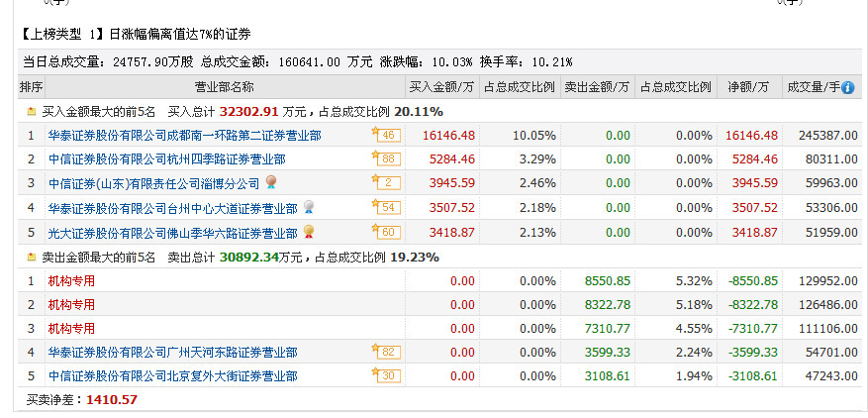Click the bronze medal beside 淄博分公司
868x418 pixels.
[271, 182]
